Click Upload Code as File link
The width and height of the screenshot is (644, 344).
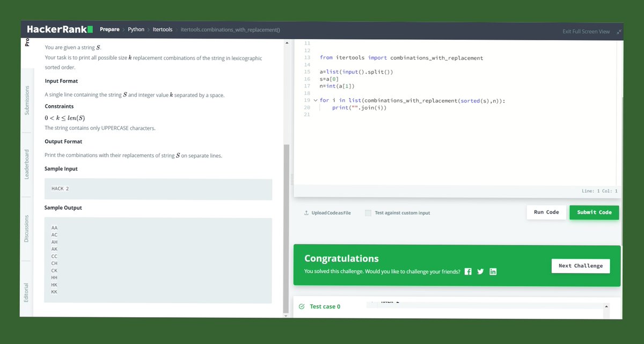(331, 213)
